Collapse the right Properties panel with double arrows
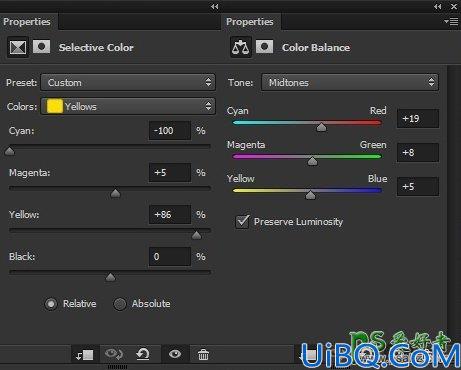This screenshot has width=461, height=370. tap(438, 7)
